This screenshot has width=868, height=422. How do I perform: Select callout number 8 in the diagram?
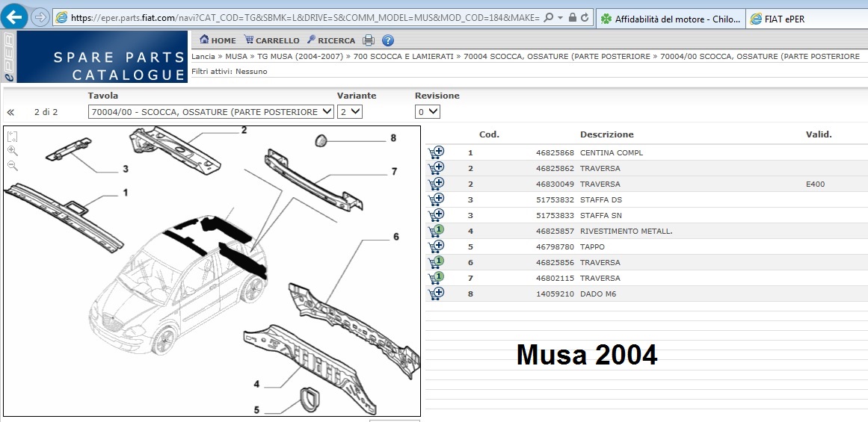[x=393, y=137]
